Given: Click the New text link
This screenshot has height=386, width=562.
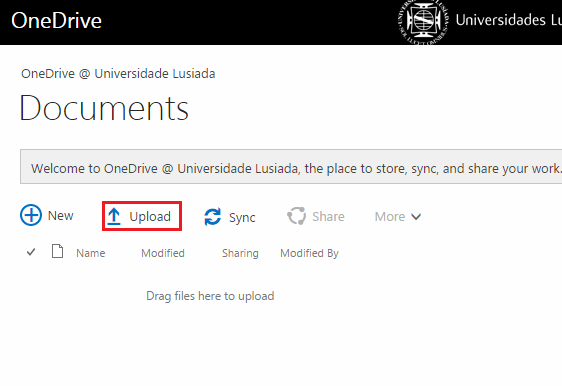Looking at the screenshot, I should [x=61, y=215].
